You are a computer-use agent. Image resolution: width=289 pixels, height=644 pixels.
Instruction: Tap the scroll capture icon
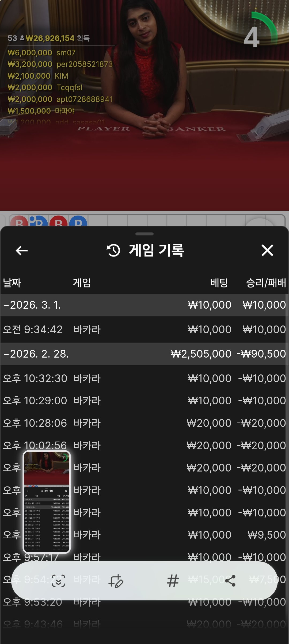click(58, 581)
